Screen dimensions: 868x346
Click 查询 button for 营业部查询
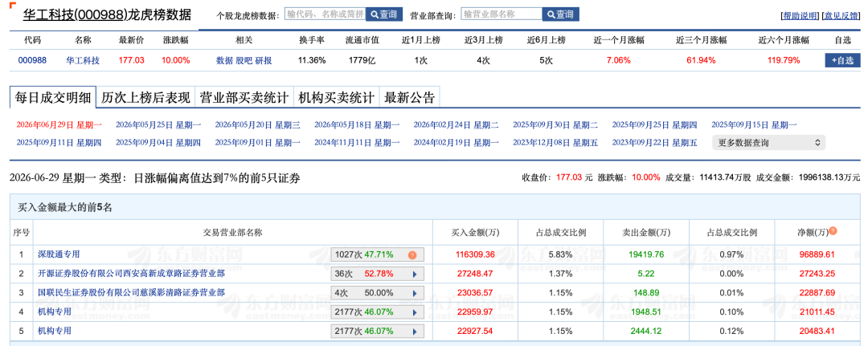coord(561,14)
